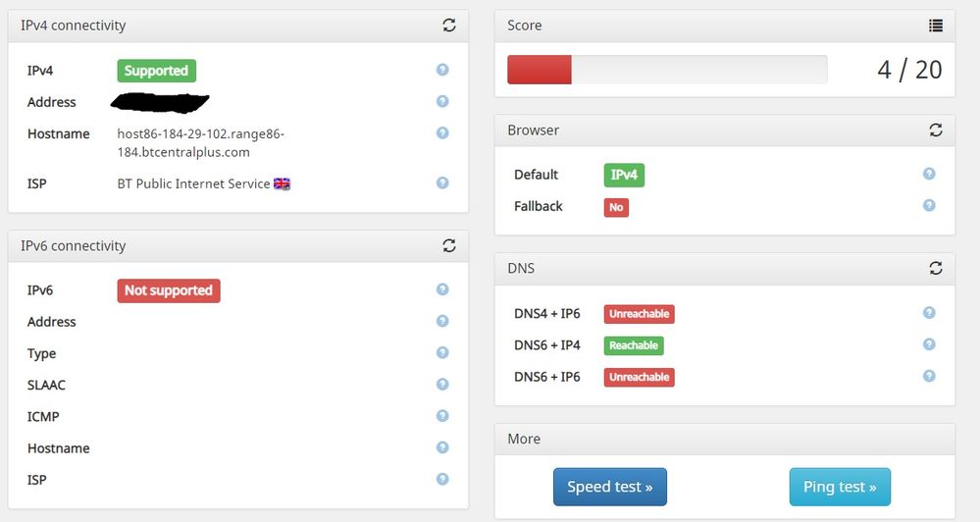Click the red score progress bar
The image size is (980, 522).
tap(539, 70)
